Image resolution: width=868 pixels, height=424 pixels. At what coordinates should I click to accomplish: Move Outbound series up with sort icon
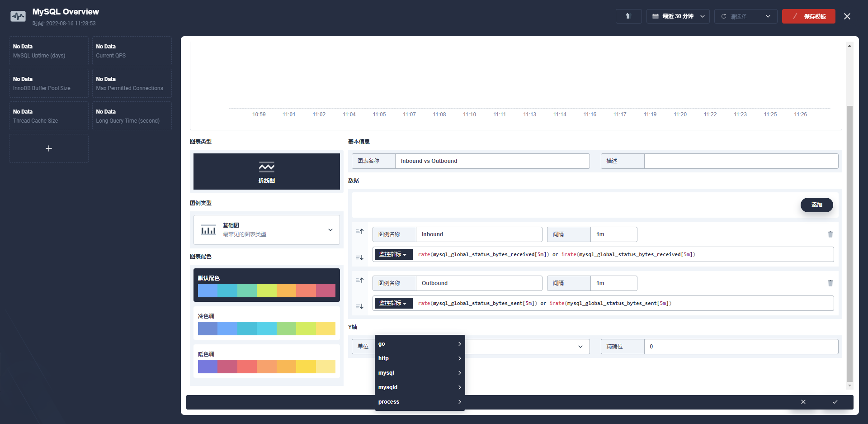pyautogui.click(x=360, y=280)
